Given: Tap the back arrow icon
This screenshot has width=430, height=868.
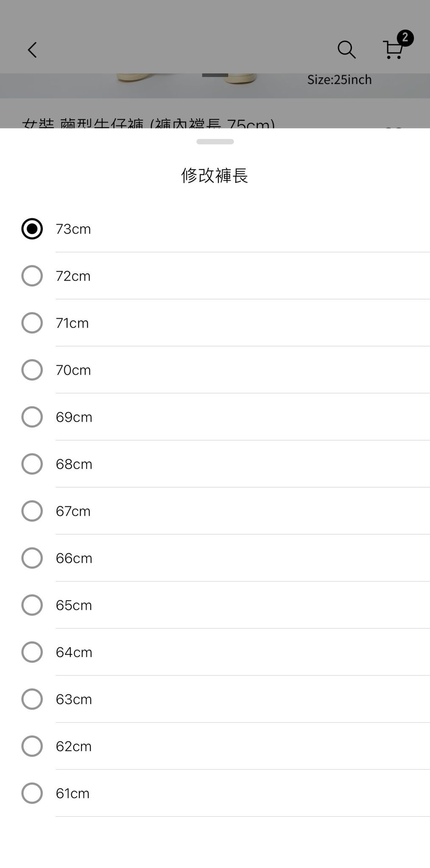Looking at the screenshot, I should (32, 50).
